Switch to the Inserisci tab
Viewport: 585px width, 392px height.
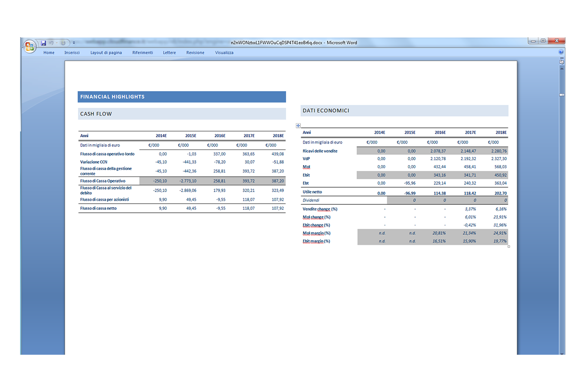(72, 52)
